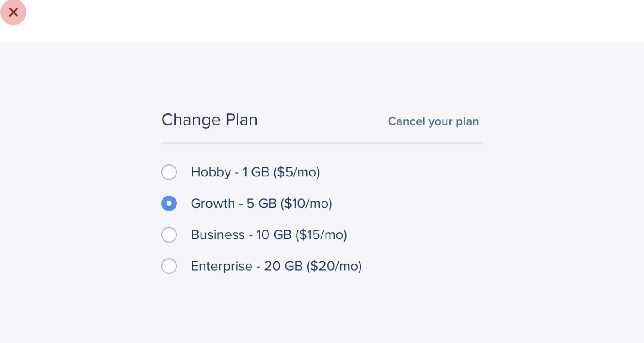Click the divider line under Change Plan
Screen dimensions: 644x343
[x=322, y=143]
